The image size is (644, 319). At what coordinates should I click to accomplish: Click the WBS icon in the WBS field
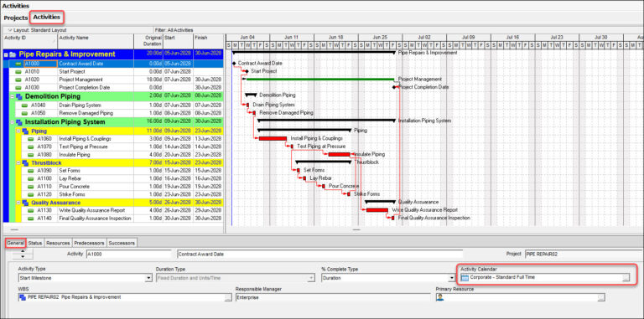click(23, 297)
